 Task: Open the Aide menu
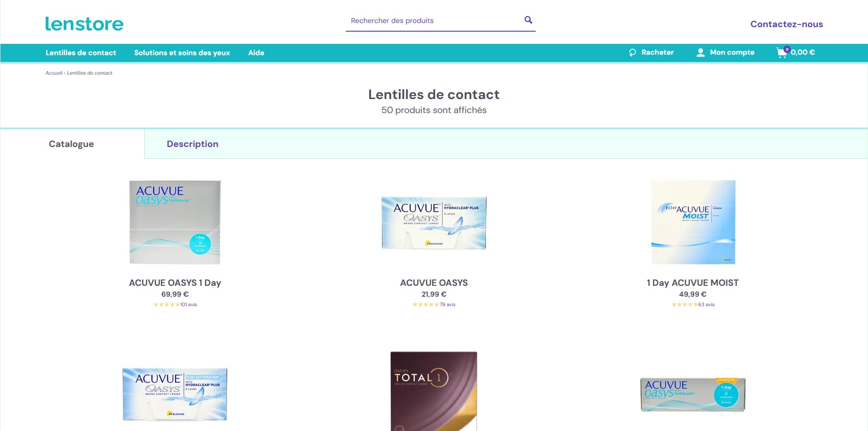point(256,52)
